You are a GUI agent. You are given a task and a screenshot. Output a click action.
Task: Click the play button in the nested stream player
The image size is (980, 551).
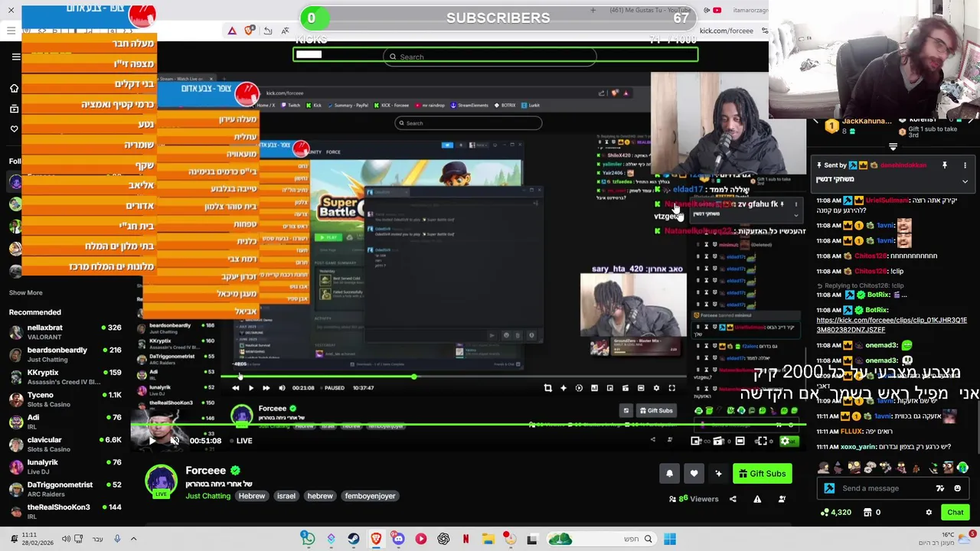pos(250,388)
